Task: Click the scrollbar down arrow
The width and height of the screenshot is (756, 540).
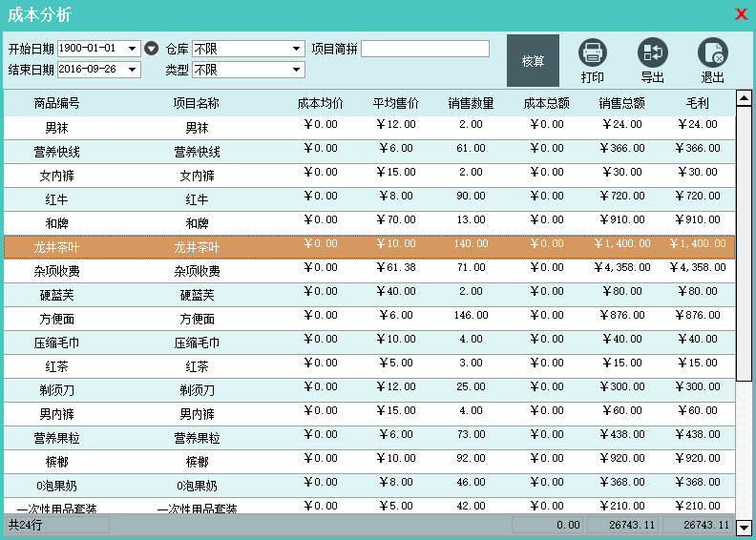Action: pos(745,527)
